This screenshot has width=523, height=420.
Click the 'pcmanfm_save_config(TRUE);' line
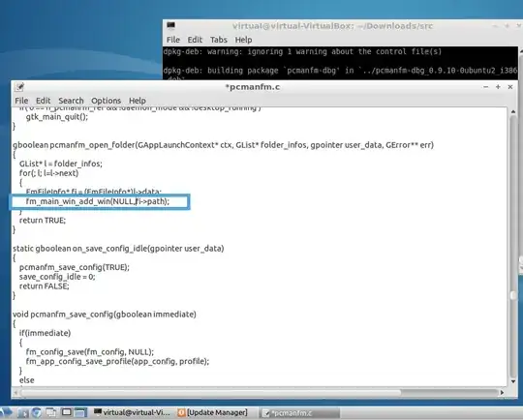pos(74,267)
